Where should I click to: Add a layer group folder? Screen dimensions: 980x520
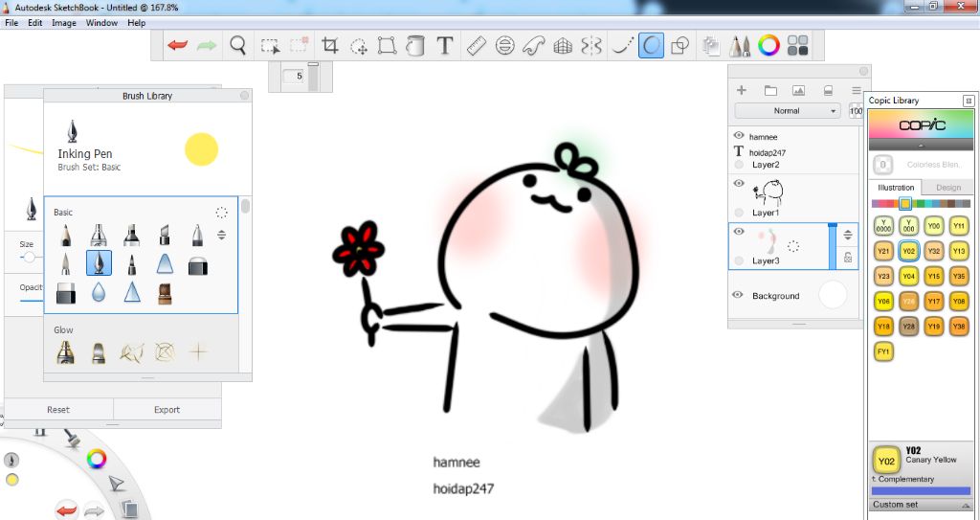[x=770, y=91]
